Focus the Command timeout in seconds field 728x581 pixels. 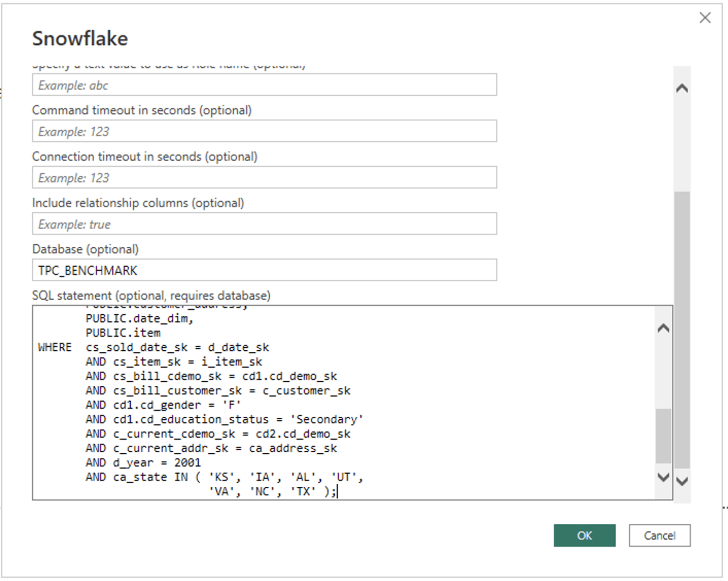[265, 131]
